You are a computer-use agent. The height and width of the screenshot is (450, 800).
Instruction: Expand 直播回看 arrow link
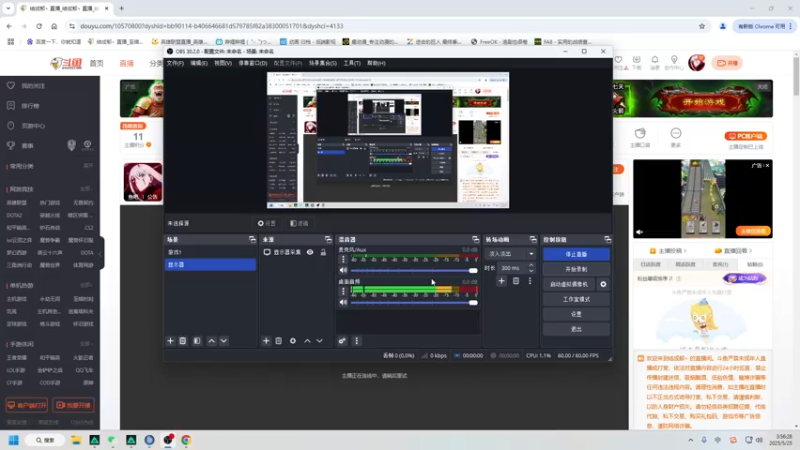tap(734, 251)
